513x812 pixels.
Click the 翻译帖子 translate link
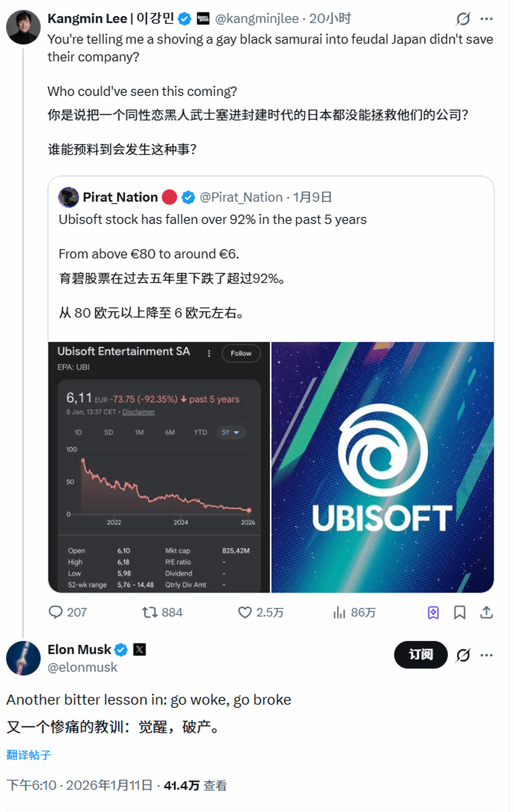tap(29, 755)
